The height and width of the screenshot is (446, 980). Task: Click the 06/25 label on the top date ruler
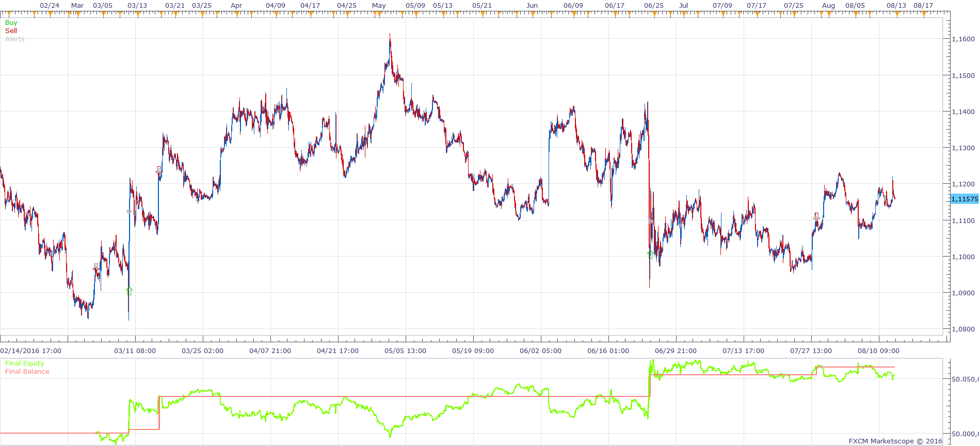click(654, 6)
